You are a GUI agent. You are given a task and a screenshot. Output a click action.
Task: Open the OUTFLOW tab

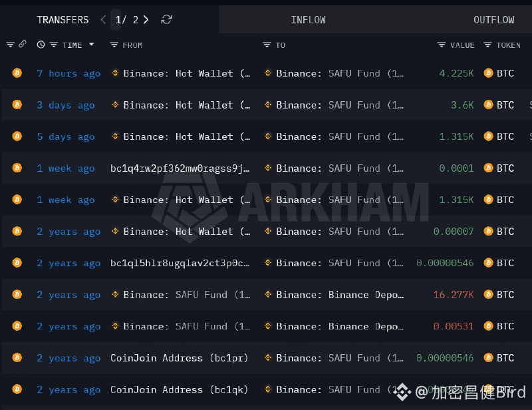click(493, 20)
